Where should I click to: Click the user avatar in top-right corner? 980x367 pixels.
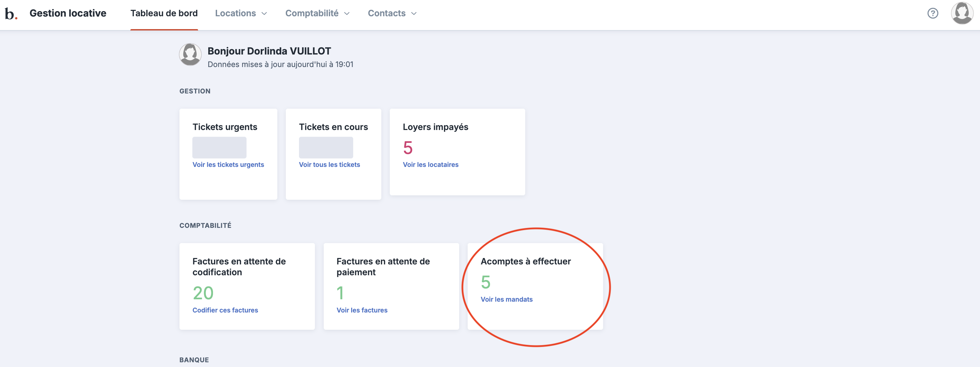point(962,13)
